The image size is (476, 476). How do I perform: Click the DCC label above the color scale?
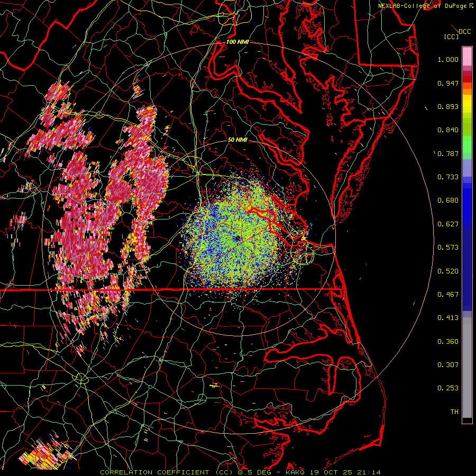[464, 32]
